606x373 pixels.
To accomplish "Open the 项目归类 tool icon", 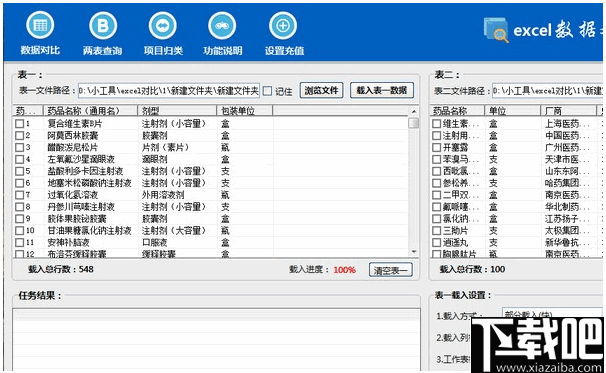I will point(163,26).
